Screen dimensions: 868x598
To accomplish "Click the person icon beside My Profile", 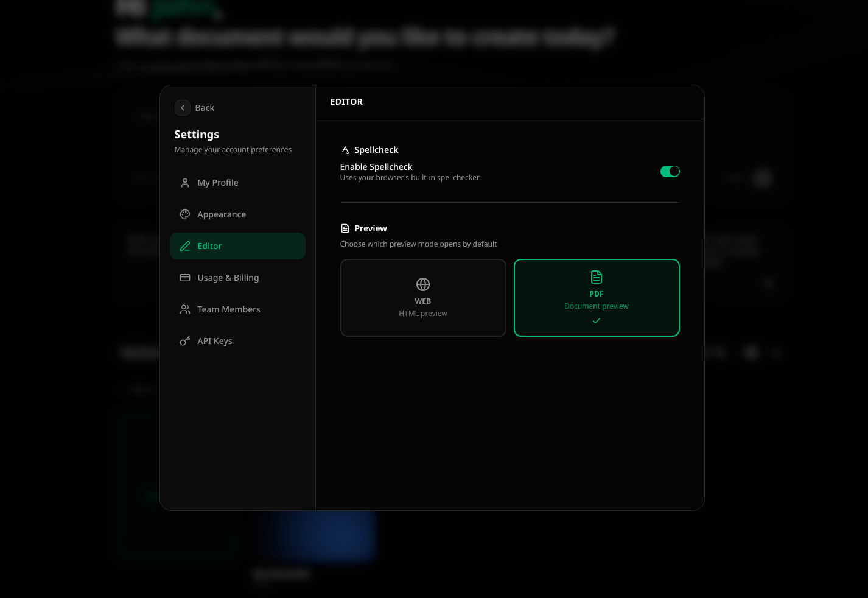I will 185,183.
